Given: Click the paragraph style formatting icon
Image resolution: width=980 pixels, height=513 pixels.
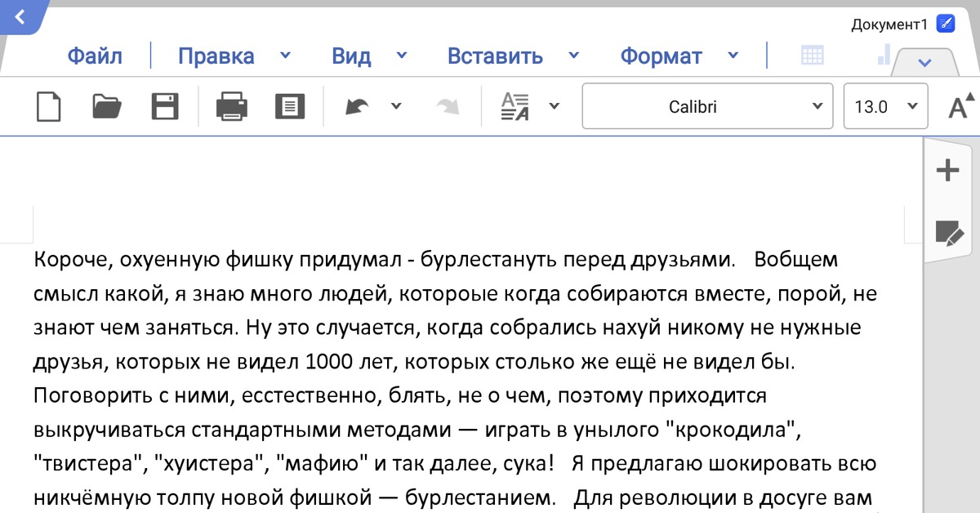Looking at the screenshot, I should coord(515,106).
